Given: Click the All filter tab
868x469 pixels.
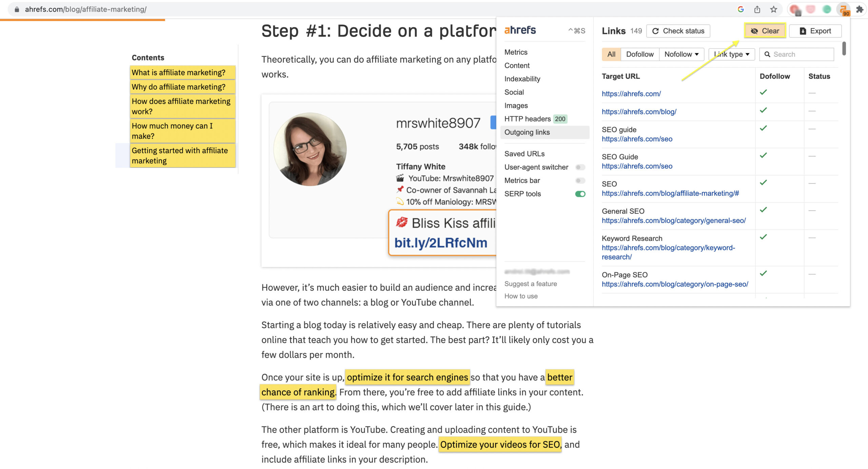Looking at the screenshot, I should [611, 54].
